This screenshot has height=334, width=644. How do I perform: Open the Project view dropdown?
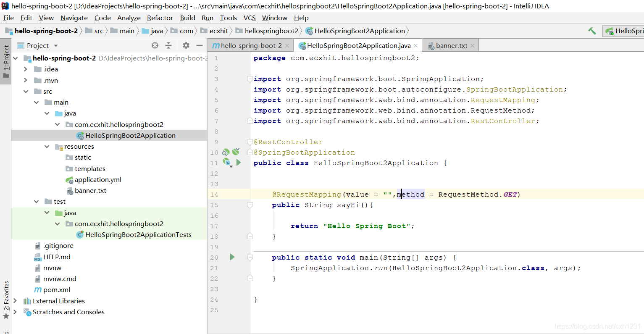click(56, 45)
